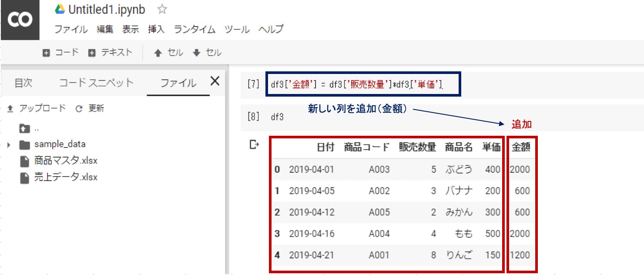Viewport: 644px width, 275px height.
Task: Click the +コード button to add a cell
Action: click(60, 51)
